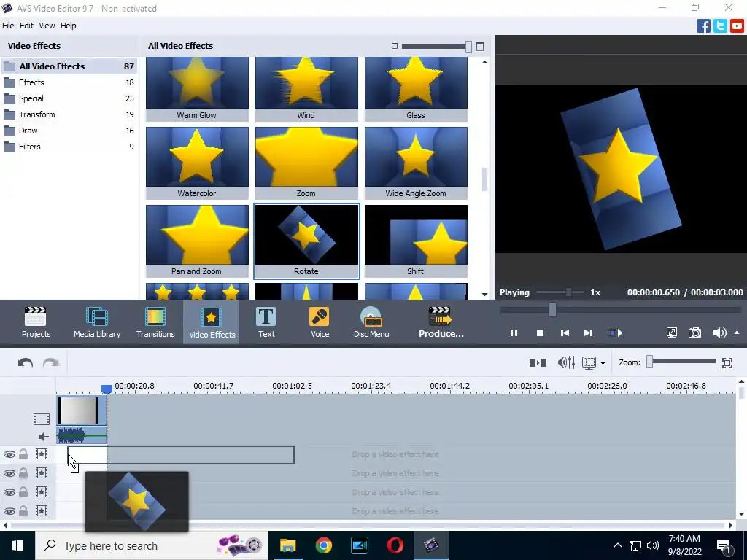
Task: Toggle visibility of first effect track
Action: tap(9, 455)
